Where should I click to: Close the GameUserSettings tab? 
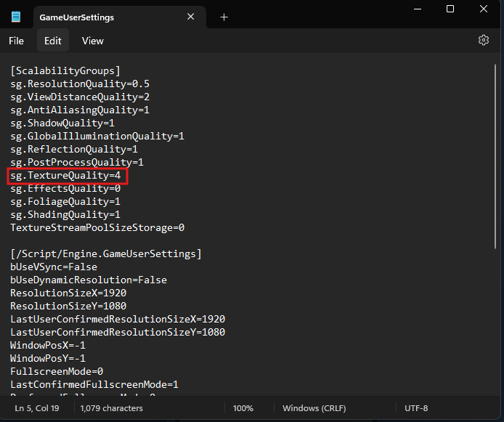pos(190,17)
